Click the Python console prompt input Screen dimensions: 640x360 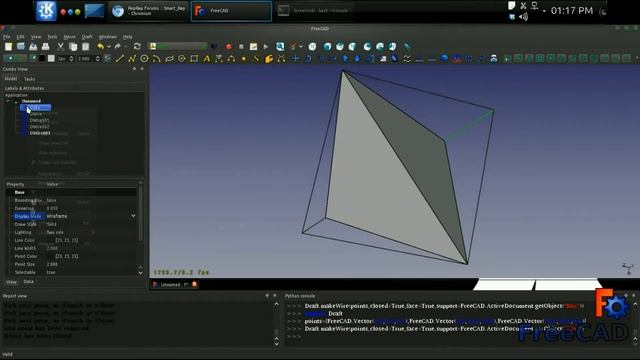457,336
